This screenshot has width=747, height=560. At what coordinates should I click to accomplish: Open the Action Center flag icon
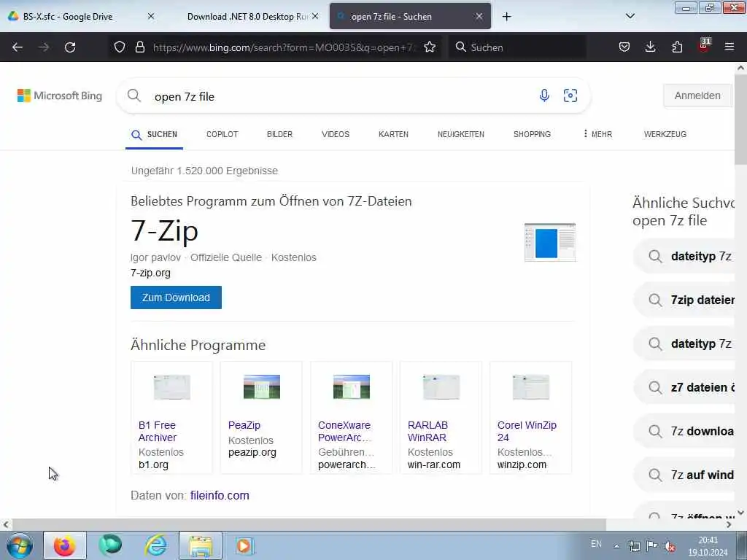tap(652, 545)
